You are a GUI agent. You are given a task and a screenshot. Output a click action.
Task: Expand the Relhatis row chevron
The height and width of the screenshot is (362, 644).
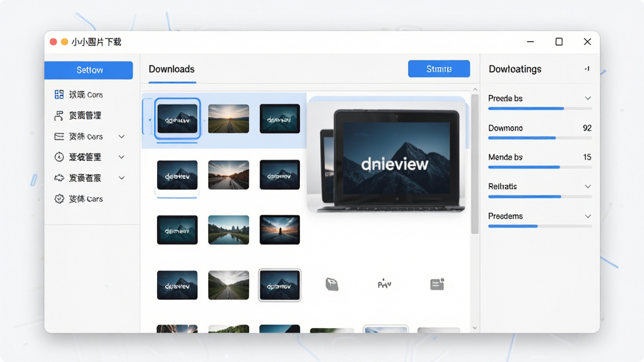pyautogui.click(x=588, y=186)
